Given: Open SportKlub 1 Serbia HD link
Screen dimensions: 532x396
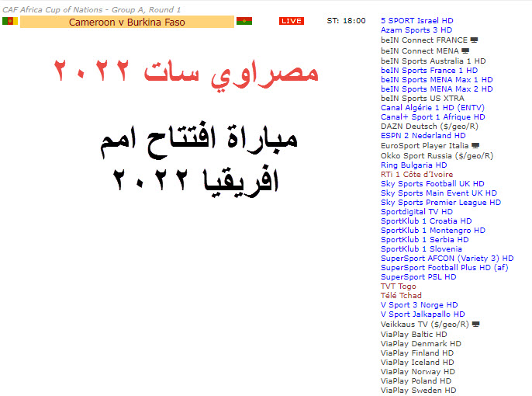Looking at the screenshot, I should coord(425,239).
